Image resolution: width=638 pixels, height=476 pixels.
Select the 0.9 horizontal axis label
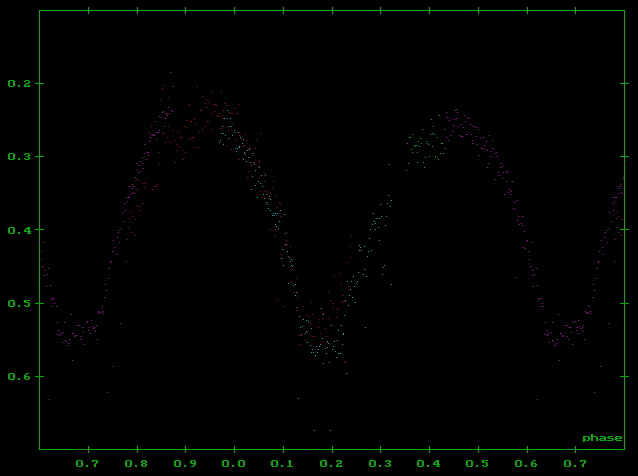point(185,464)
